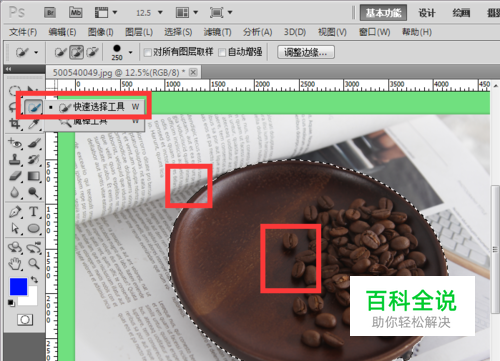This screenshot has width=500, height=361.
Task: Select the Quick Selection tool in toolbox
Action: click(x=34, y=107)
